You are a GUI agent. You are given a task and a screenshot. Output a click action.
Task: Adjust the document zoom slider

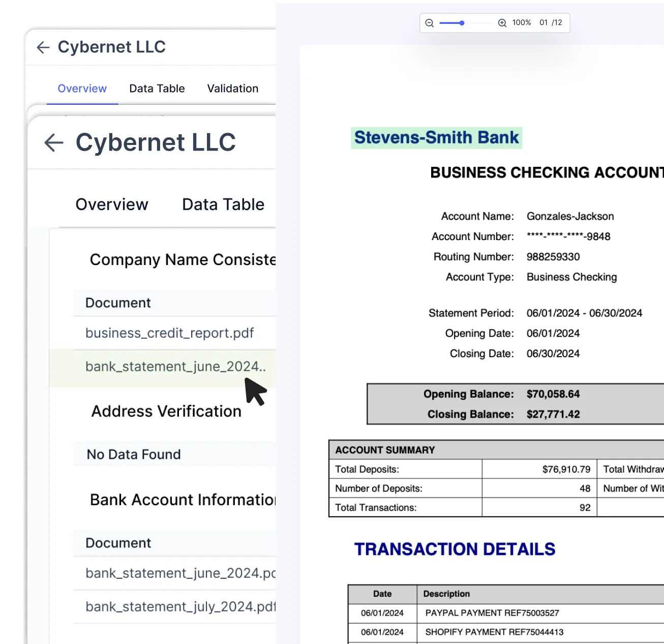click(462, 23)
